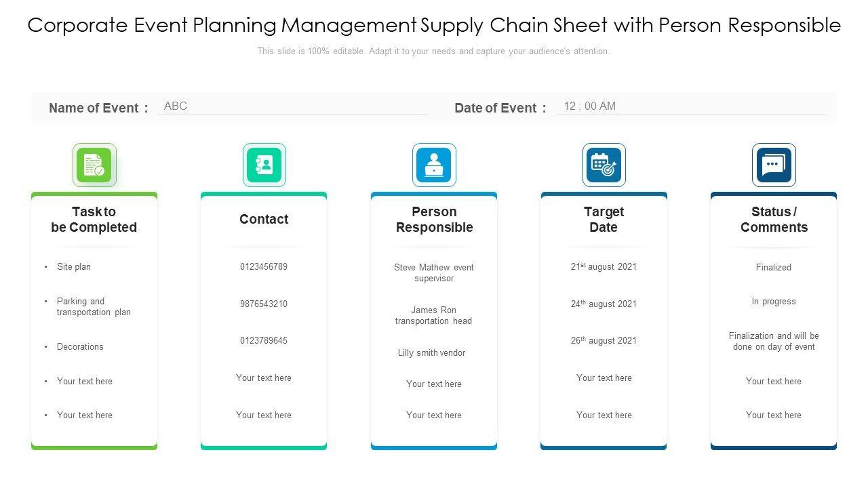Click 'James Ron transportation head' entry
Image resolution: width=868 pixels, height=488 pixels.
434,316
